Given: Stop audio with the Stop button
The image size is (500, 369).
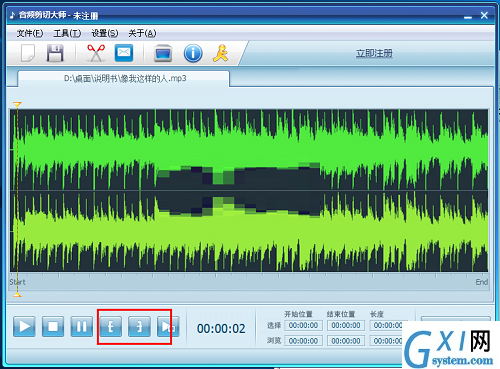Looking at the screenshot, I should click(53, 326).
